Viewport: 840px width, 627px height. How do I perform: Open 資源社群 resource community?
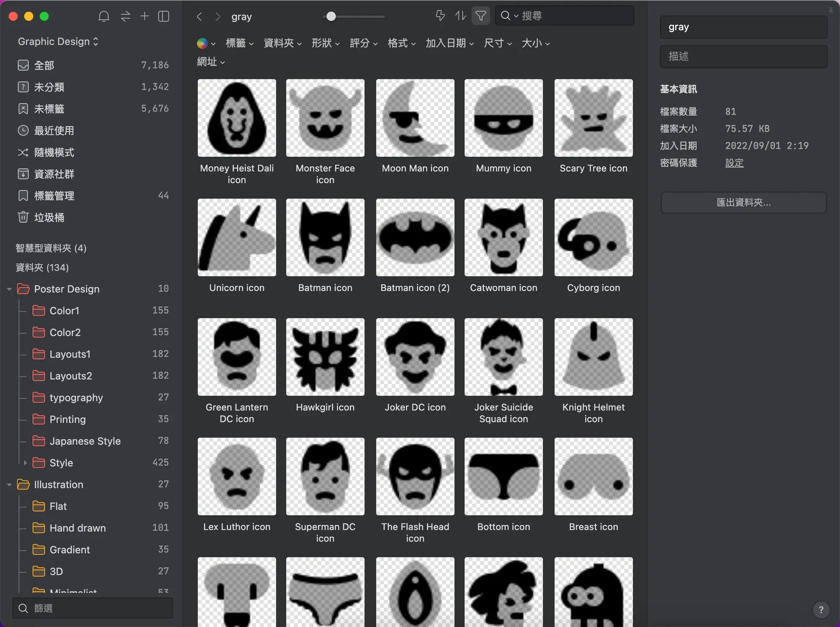(x=93, y=174)
